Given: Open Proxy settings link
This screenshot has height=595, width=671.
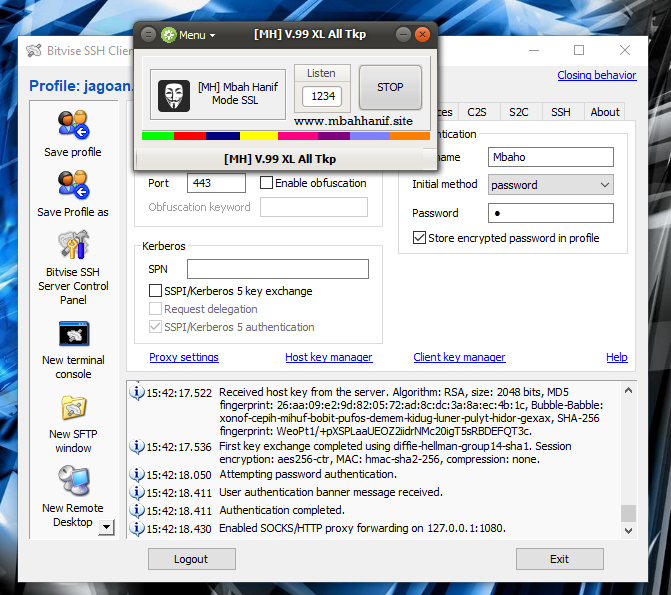Looking at the screenshot, I should (184, 357).
